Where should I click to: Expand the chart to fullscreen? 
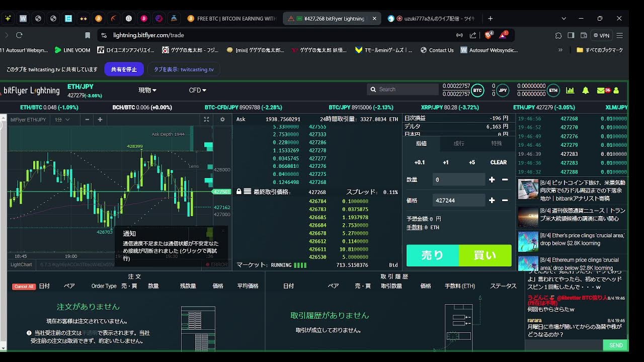(x=206, y=120)
